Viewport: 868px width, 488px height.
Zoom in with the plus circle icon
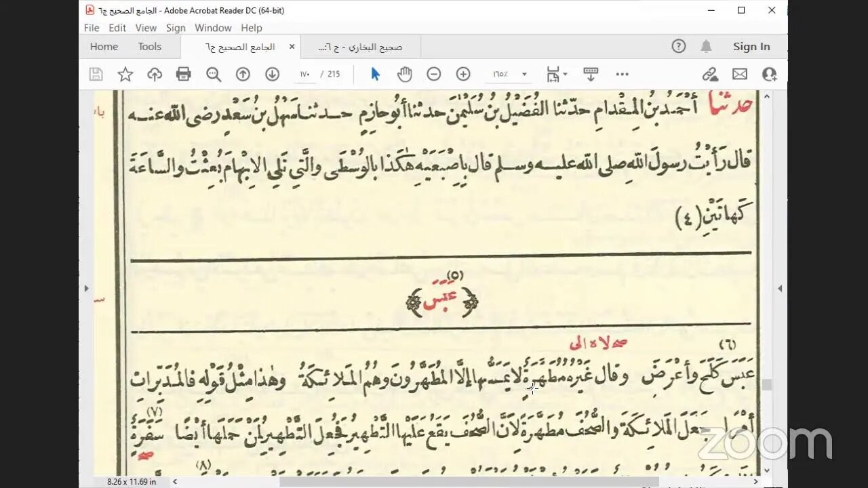click(463, 75)
